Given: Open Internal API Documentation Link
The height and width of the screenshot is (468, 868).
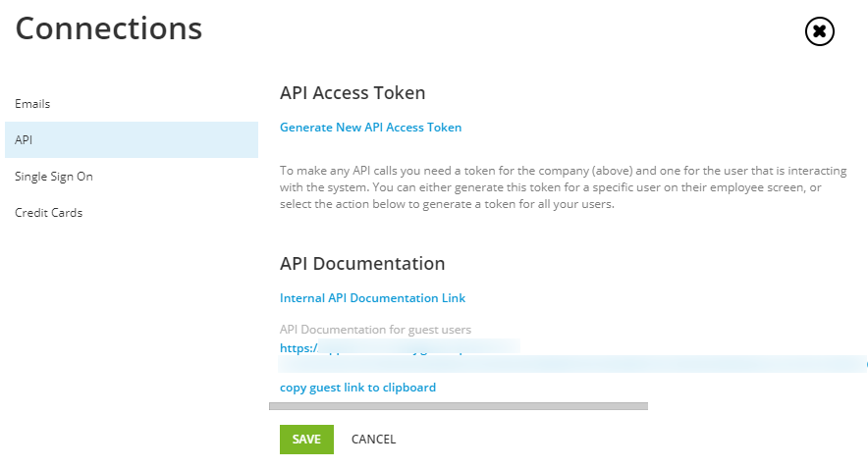Looking at the screenshot, I should click(x=372, y=298).
